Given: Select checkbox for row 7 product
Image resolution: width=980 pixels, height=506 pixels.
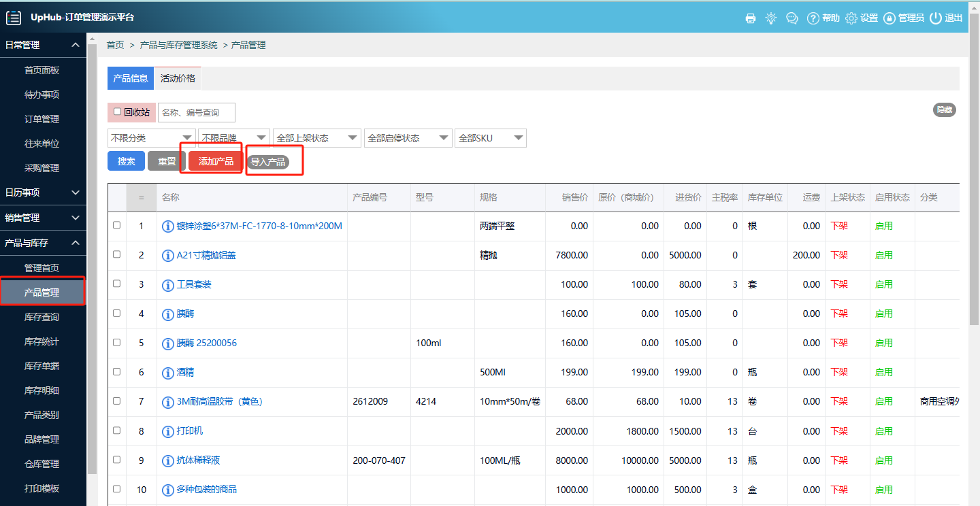Looking at the screenshot, I should pos(116,401).
